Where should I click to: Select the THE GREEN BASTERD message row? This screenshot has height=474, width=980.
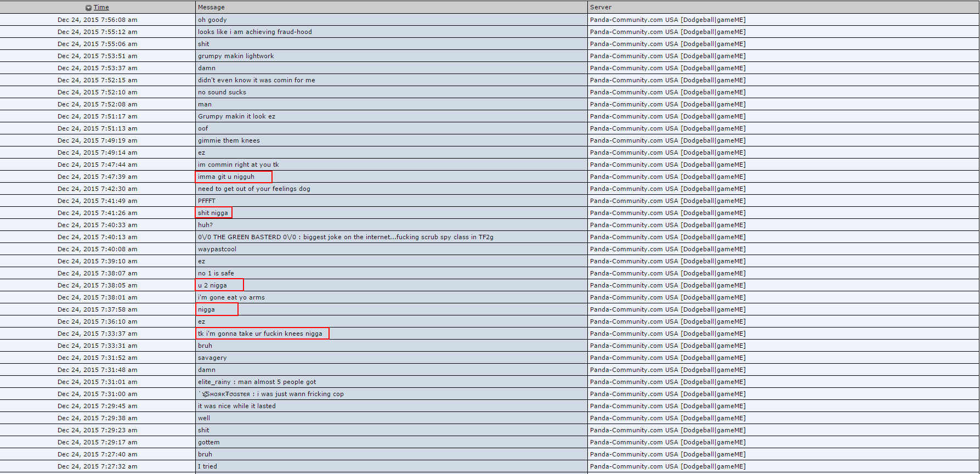345,237
